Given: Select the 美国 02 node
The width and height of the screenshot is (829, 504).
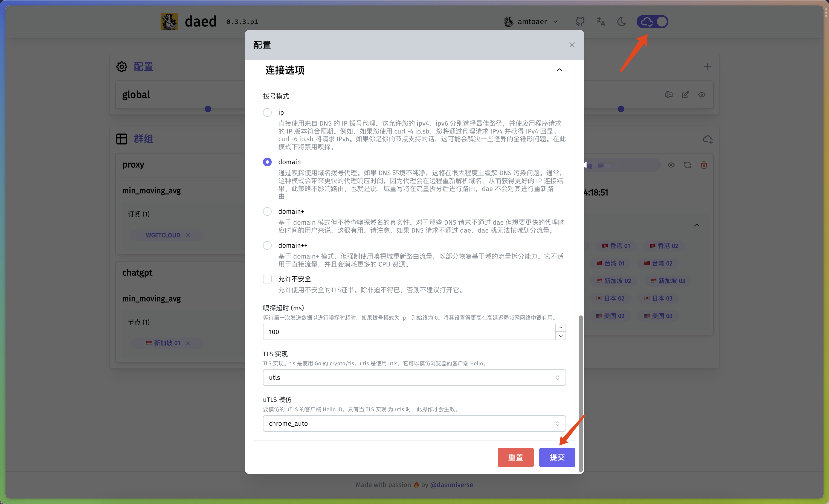Looking at the screenshot, I should [610, 316].
